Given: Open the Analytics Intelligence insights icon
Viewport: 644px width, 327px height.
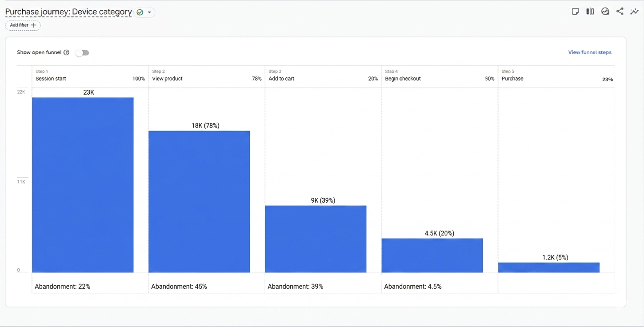Looking at the screenshot, I should point(634,11).
